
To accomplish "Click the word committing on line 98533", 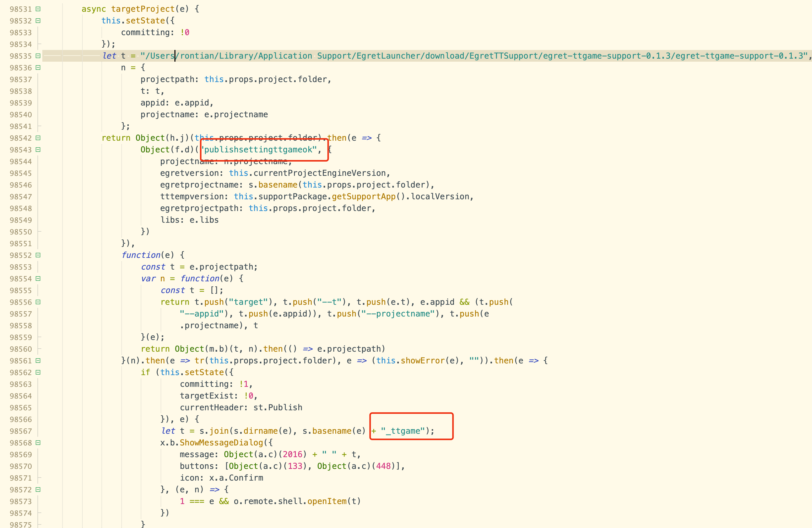I will tap(145, 32).
